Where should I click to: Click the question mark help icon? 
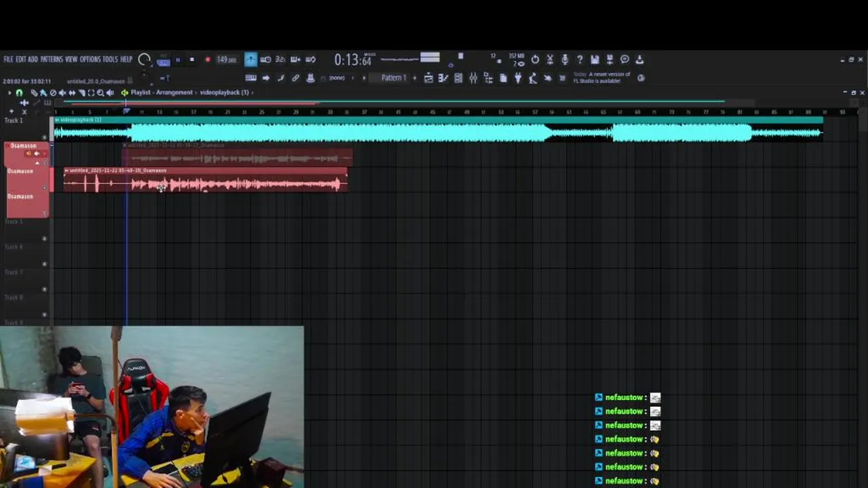(x=580, y=60)
